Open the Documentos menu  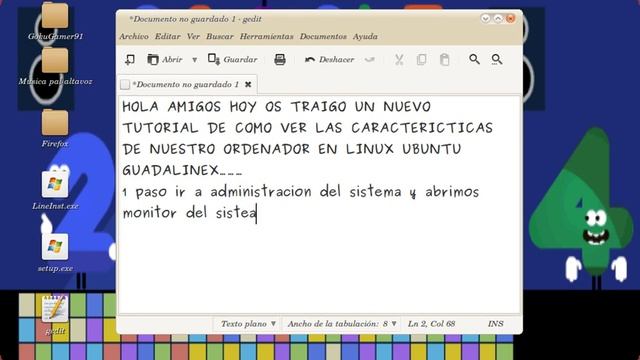[x=323, y=36]
